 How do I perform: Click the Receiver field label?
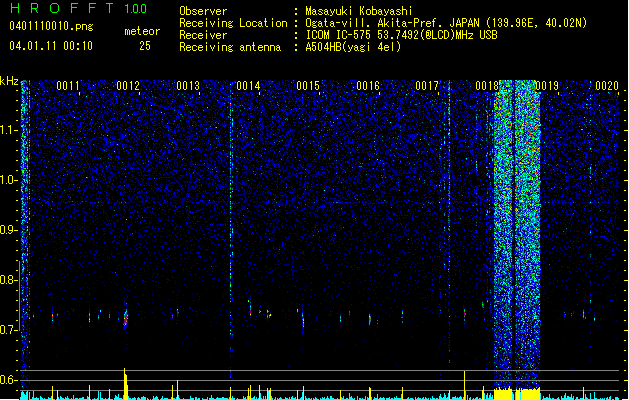click(203, 35)
